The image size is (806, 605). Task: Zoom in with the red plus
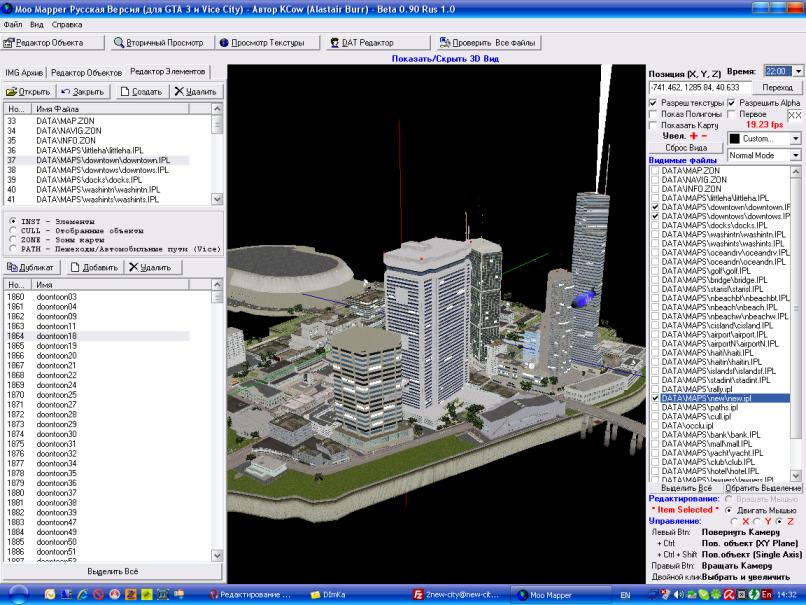point(693,136)
